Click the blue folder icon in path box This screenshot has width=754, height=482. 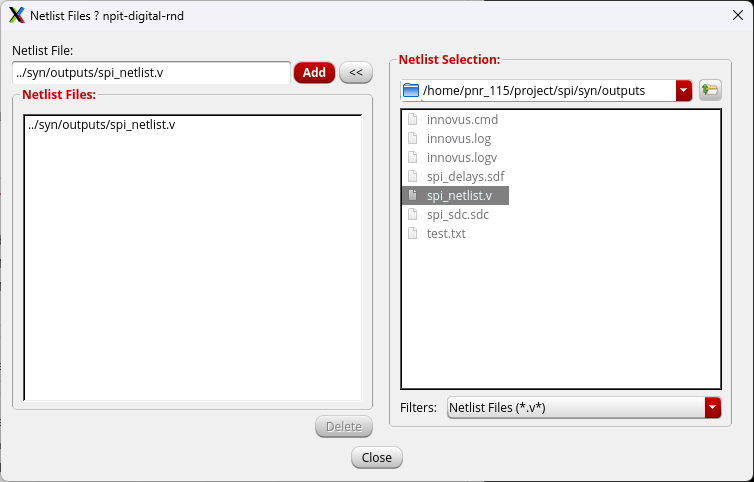tap(411, 90)
